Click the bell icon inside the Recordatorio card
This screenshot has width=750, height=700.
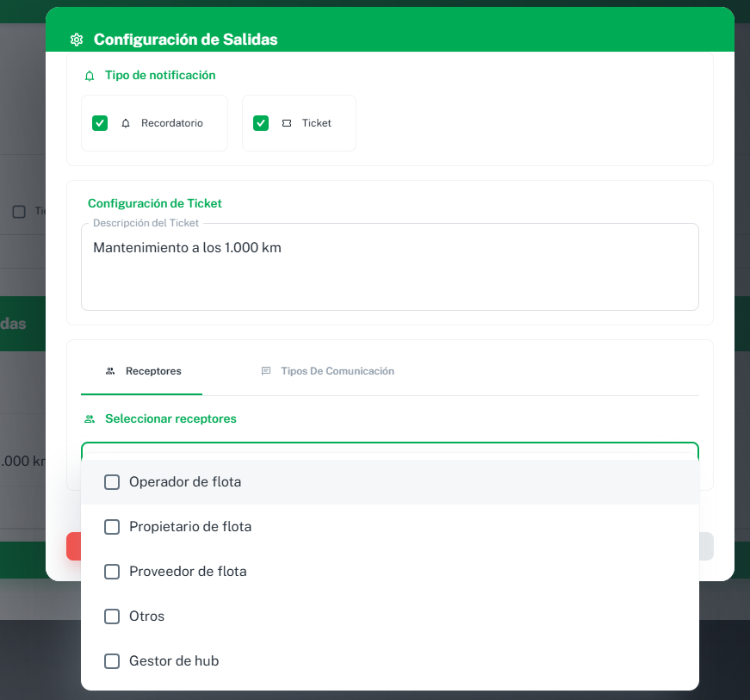pos(126,123)
